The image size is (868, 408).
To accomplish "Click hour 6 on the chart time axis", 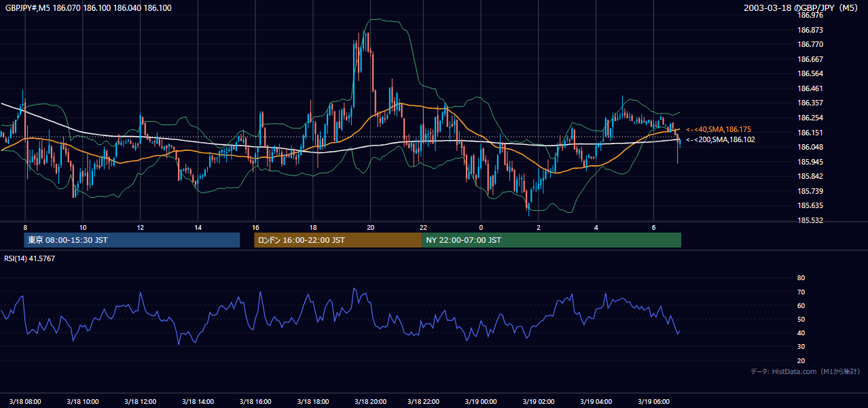I will (x=653, y=227).
